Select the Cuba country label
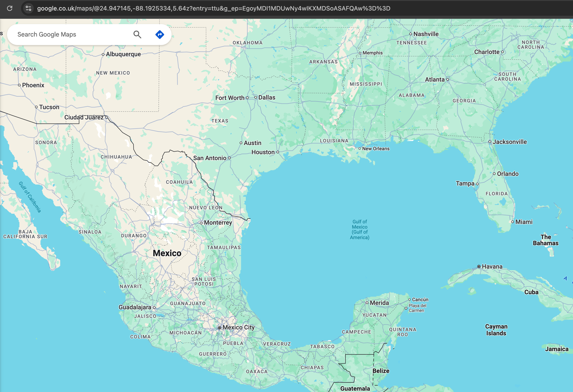 tap(531, 292)
